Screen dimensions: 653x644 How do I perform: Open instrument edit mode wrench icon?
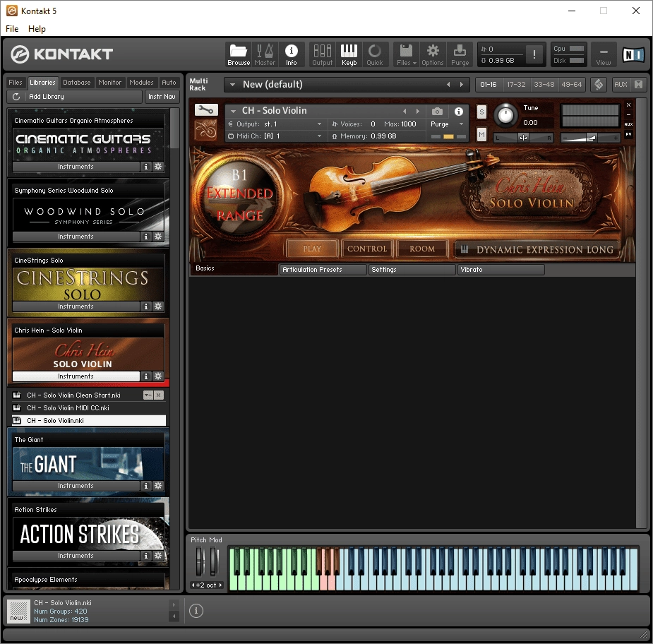206,110
